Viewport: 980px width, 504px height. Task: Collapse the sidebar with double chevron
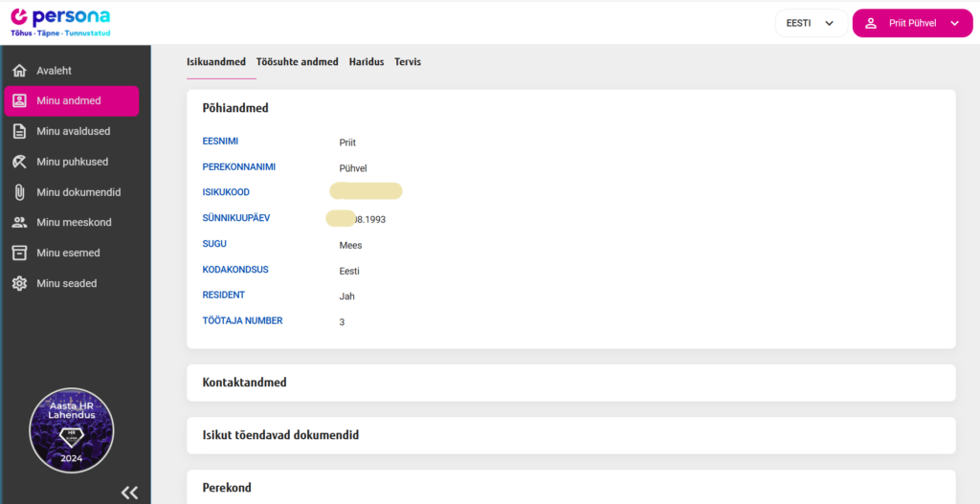130,493
